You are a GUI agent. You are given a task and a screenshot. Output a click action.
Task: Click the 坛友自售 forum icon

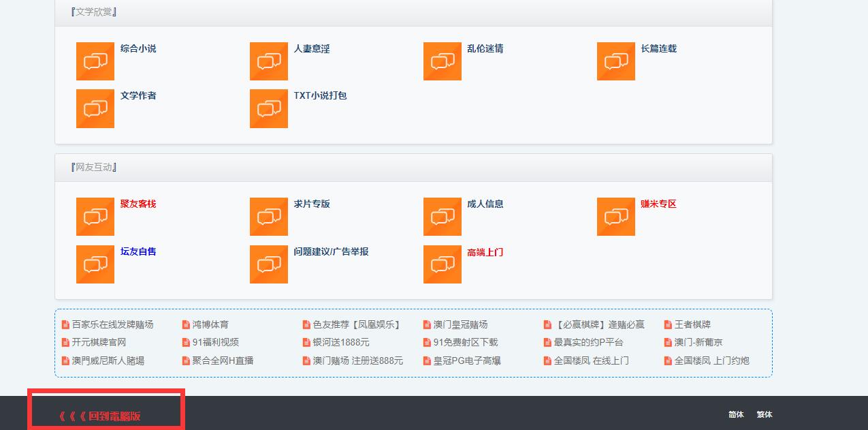coord(95,264)
